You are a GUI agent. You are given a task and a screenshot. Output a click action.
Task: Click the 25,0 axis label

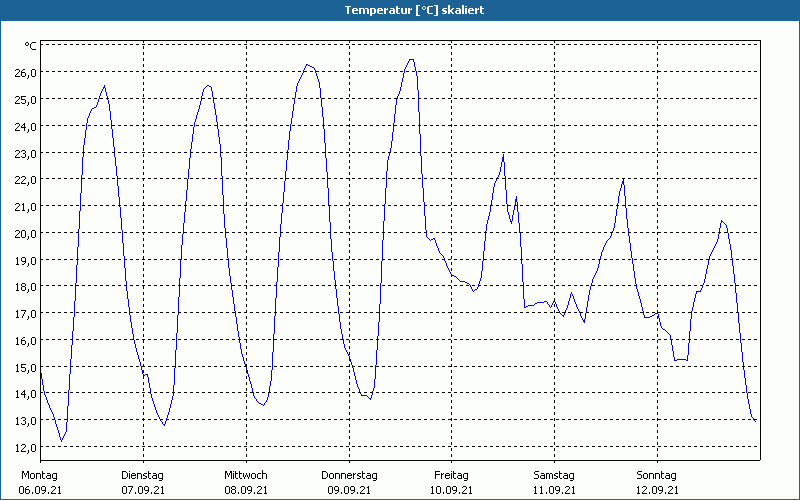click(26, 99)
